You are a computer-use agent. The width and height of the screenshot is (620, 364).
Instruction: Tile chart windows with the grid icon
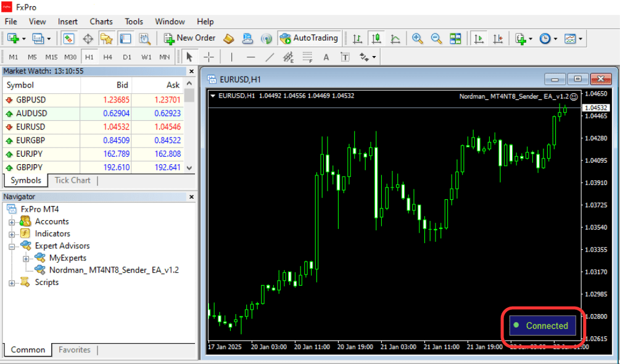click(455, 38)
